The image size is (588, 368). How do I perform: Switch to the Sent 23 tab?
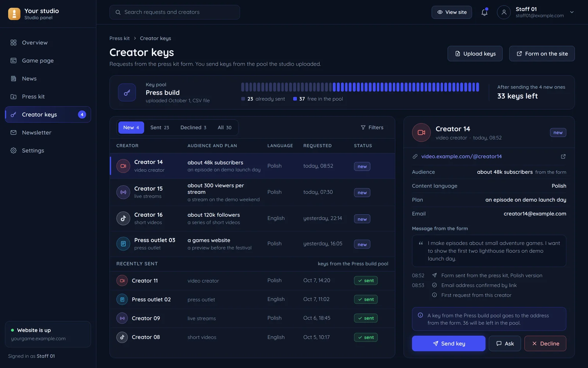coord(159,128)
